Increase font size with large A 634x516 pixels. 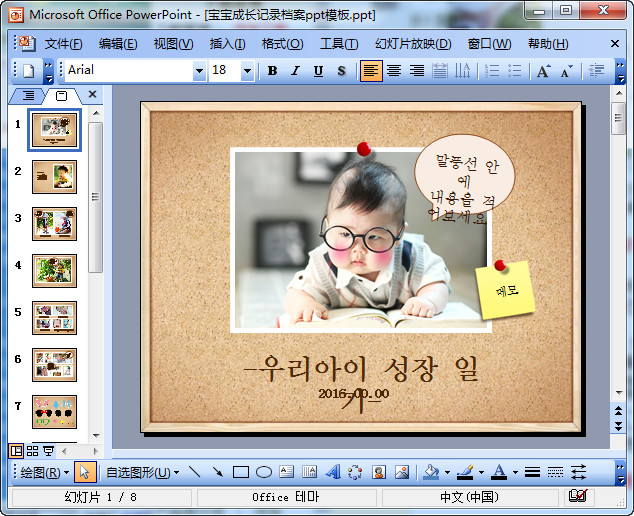click(543, 71)
